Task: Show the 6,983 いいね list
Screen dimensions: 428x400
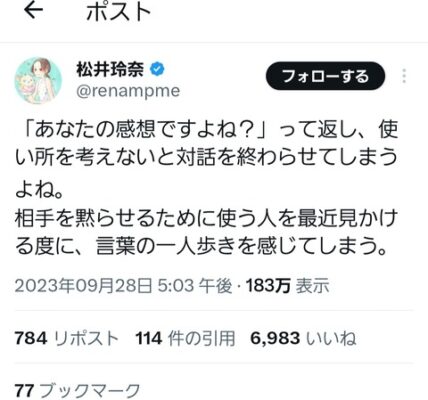Action: pos(303,338)
